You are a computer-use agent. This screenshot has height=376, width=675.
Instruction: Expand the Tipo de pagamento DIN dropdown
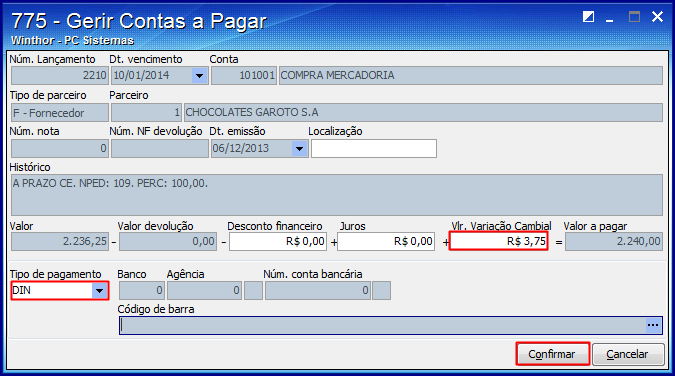click(x=99, y=291)
